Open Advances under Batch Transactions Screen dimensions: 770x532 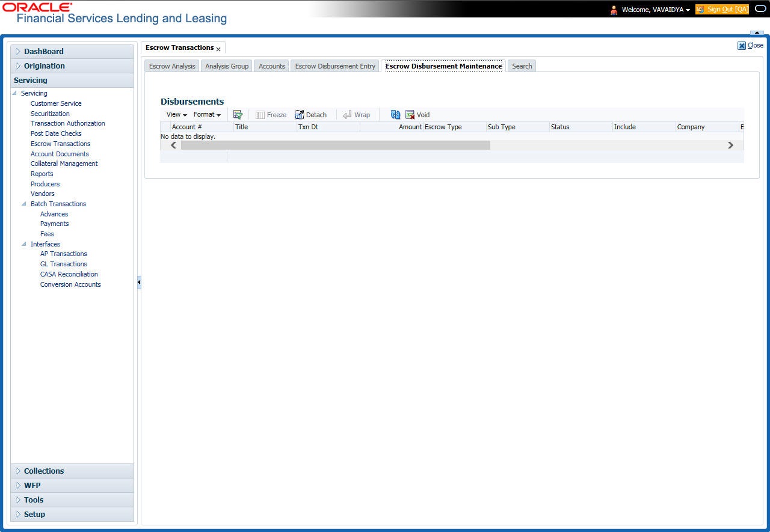(54, 214)
